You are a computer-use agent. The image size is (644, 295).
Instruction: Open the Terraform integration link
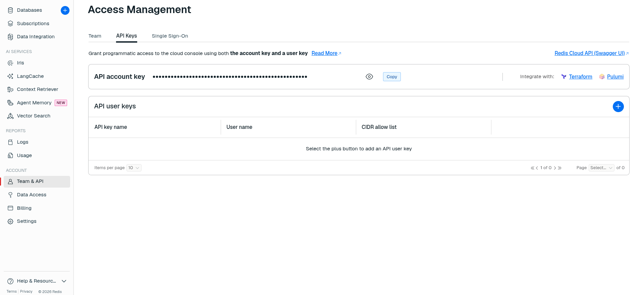pos(581,77)
